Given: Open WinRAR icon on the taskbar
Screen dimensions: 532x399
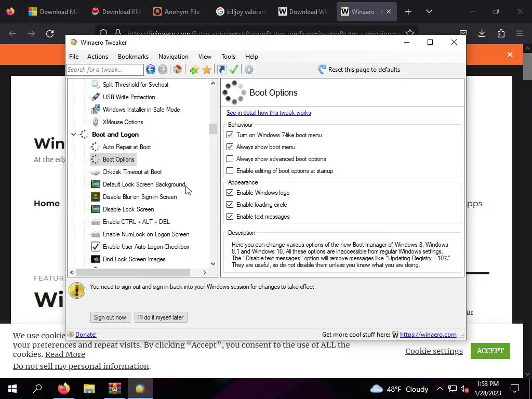Looking at the screenshot, I should click(115, 389).
